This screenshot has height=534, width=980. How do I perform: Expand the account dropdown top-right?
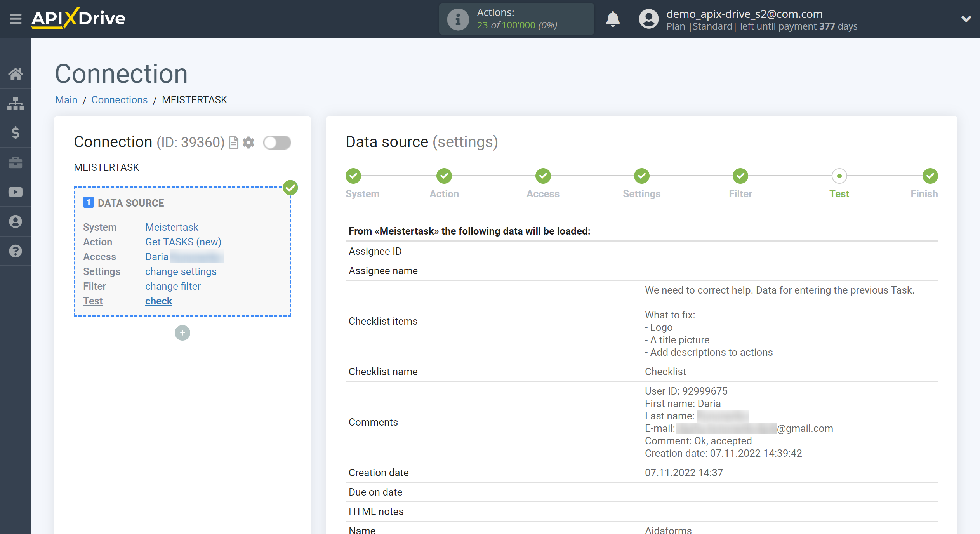[966, 19]
